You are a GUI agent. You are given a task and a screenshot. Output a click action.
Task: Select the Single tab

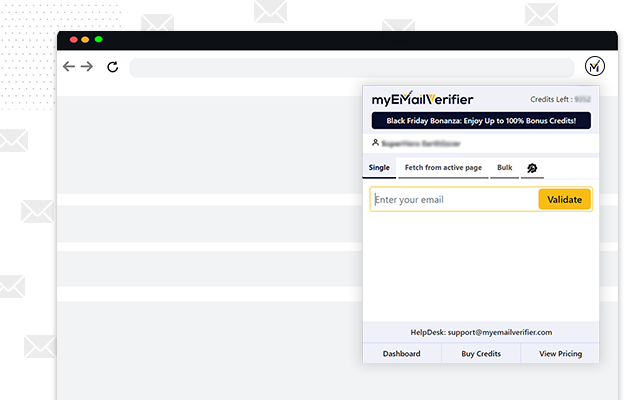pos(379,168)
